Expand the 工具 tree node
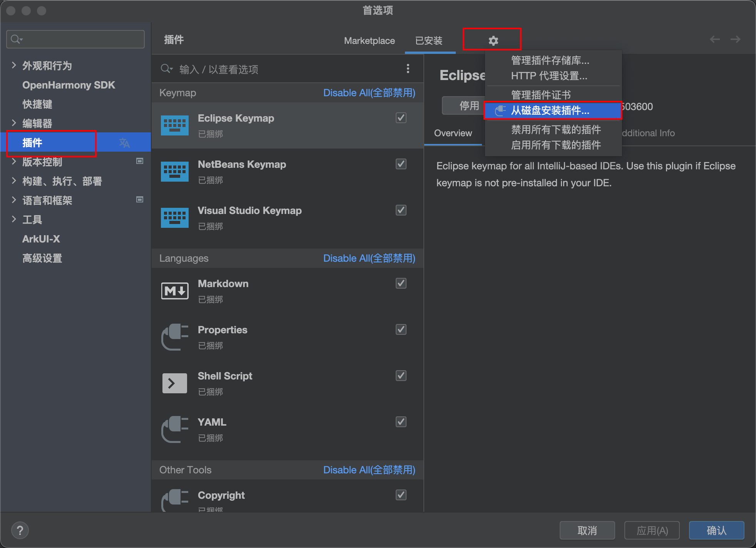Viewport: 756px width, 548px height. [x=14, y=219]
